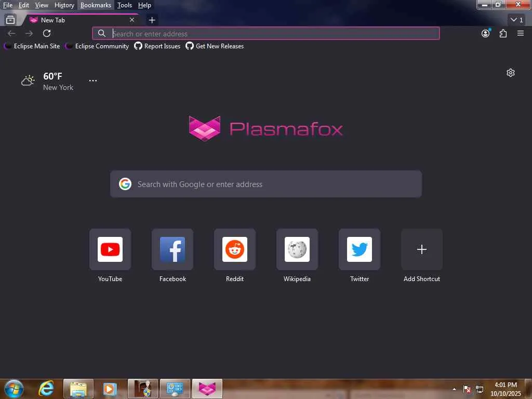Click the New York weather location
The height and width of the screenshot is (399, 532).
point(58,87)
